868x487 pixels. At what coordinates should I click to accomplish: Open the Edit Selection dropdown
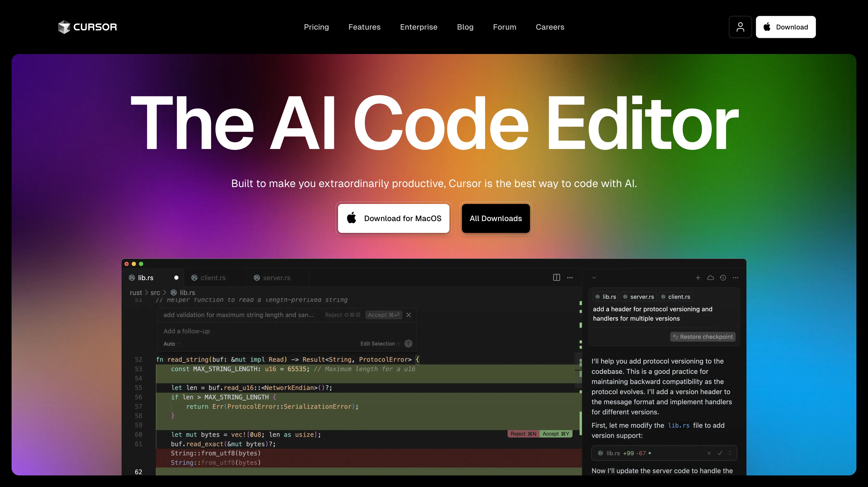pyautogui.click(x=380, y=344)
